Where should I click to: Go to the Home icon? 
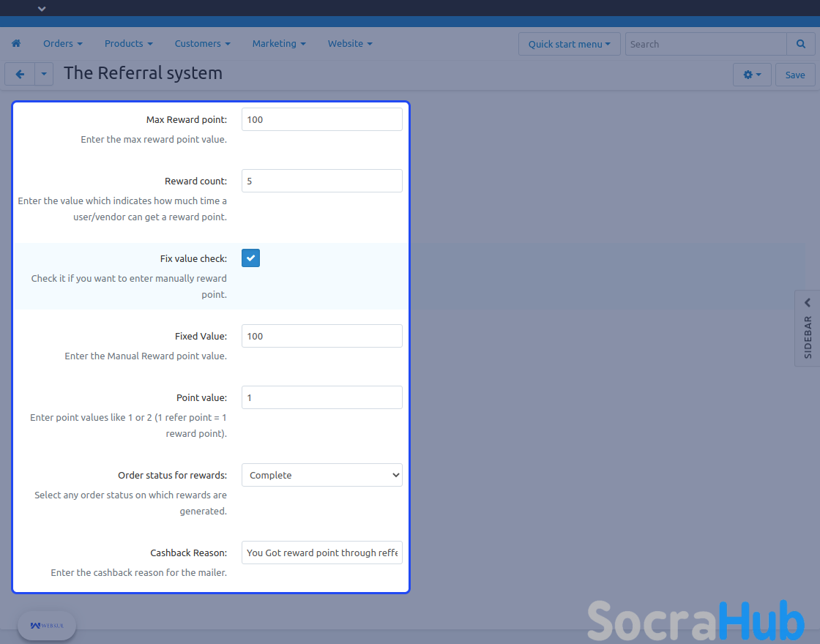point(16,44)
